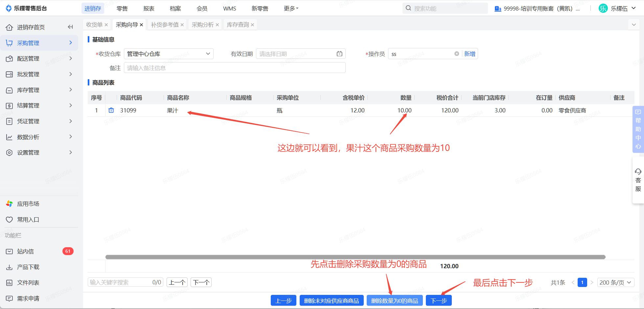Click 新增 operator link
This screenshot has height=309, width=644.
pyautogui.click(x=470, y=54)
